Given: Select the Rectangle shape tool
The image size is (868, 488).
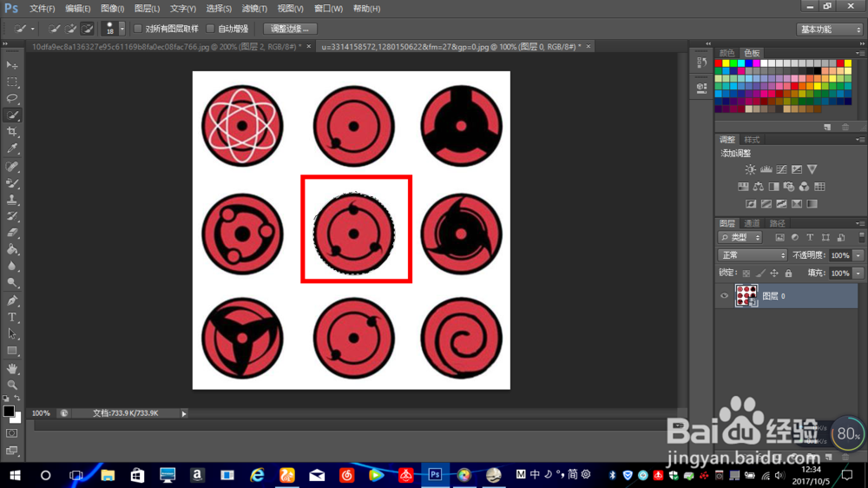Looking at the screenshot, I should (x=11, y=351).
